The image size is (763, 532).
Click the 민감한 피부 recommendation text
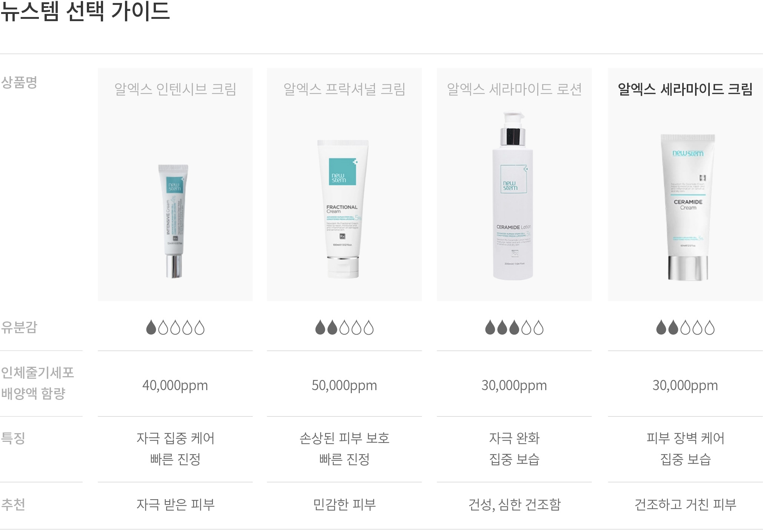point(344,504)
